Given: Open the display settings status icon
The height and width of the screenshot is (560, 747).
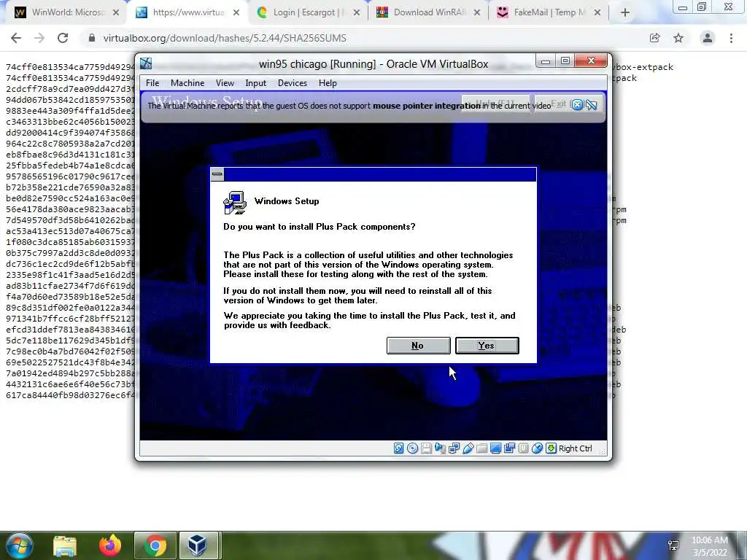Looking at the screenshot, I should [495, 448].
